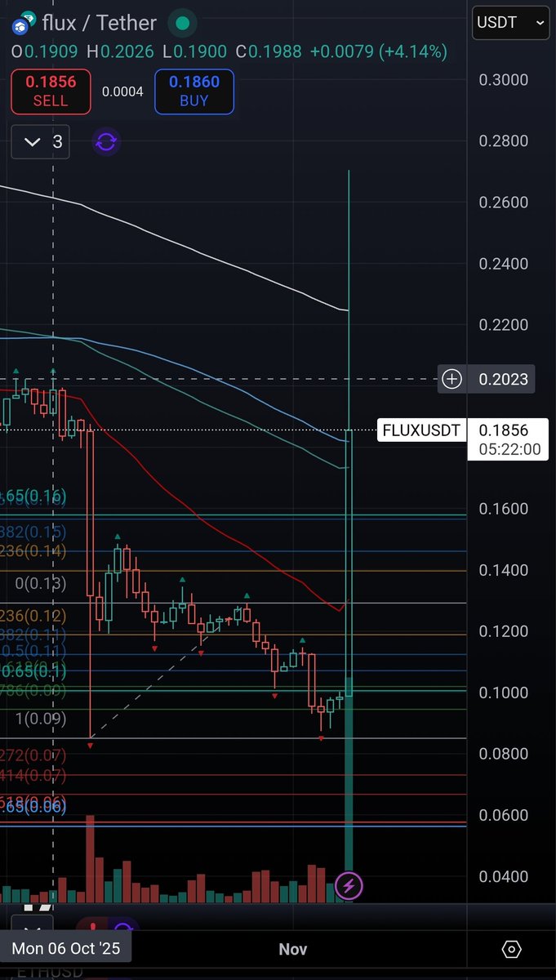Click the 882(0.15) Fibonacci level label
Screen dimensions: 556x980
point(33,532)
